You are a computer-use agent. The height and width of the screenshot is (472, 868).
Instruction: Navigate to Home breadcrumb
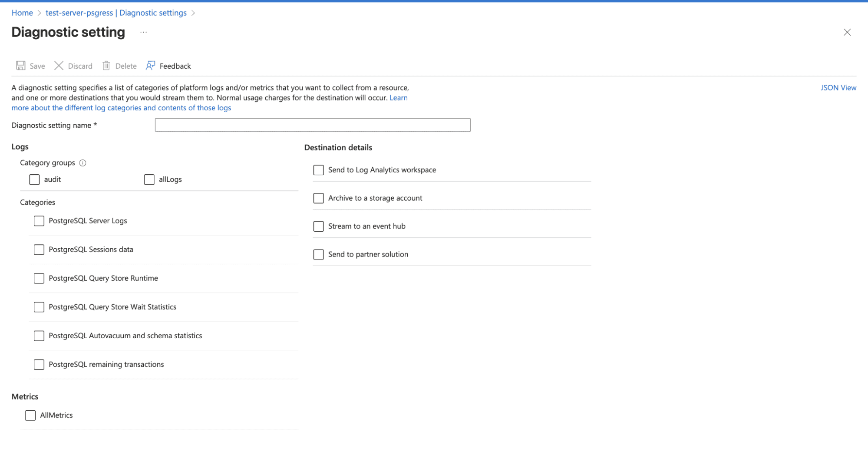tap(22, 13)
